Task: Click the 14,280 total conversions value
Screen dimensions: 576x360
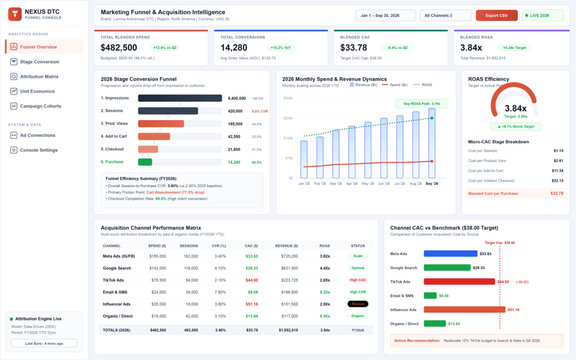Action: 234,47
